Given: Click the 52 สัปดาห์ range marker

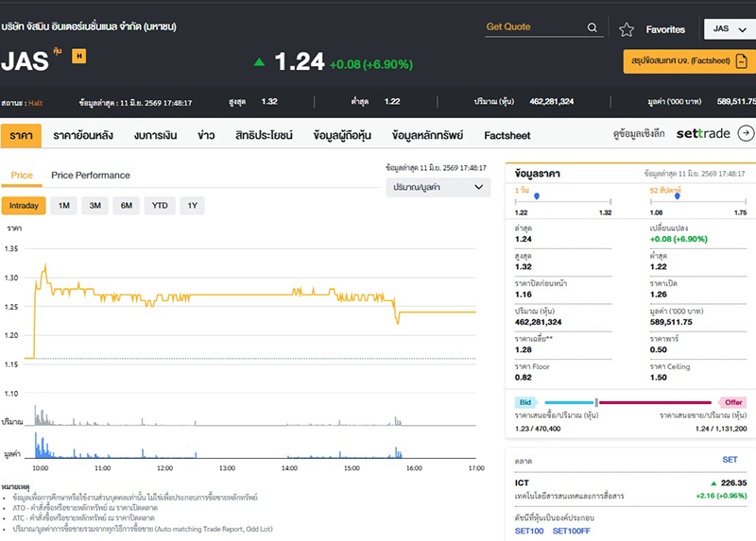Looking at the screenshot, I should (x=678, y=196).
